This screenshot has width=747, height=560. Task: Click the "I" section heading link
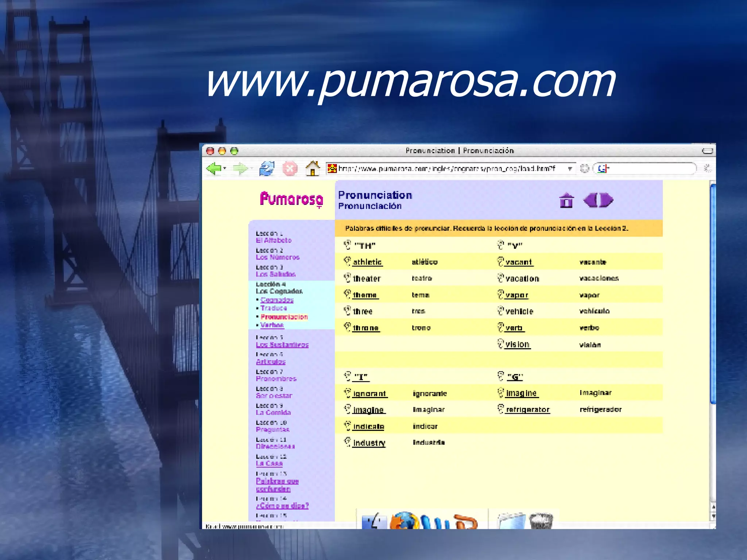pyautogui.click(x=361, y=377)
